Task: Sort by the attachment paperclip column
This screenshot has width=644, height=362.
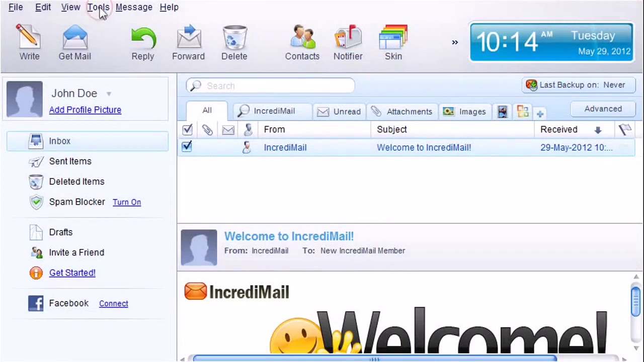Action: [207, 130]
